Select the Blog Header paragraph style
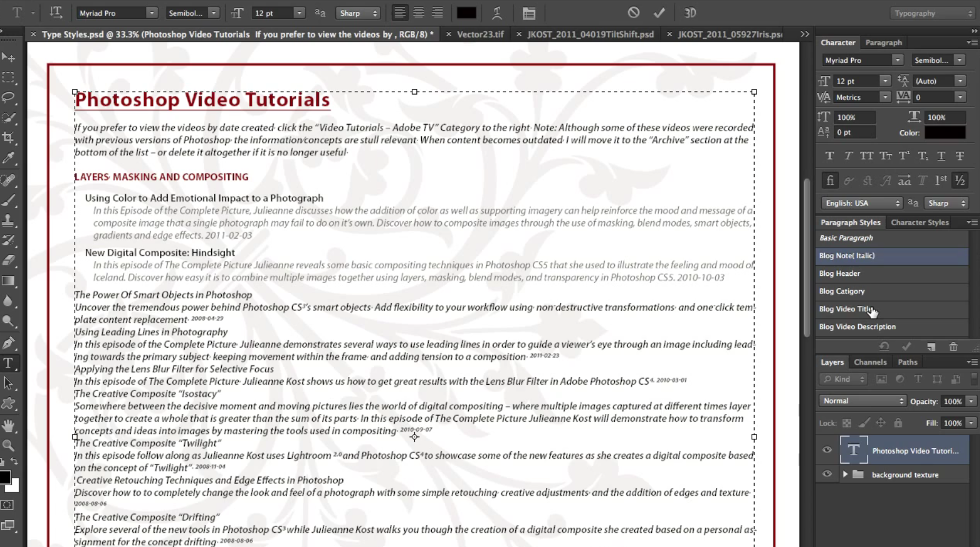This screenshot has width=980, height=547. [x=839, y=273]
